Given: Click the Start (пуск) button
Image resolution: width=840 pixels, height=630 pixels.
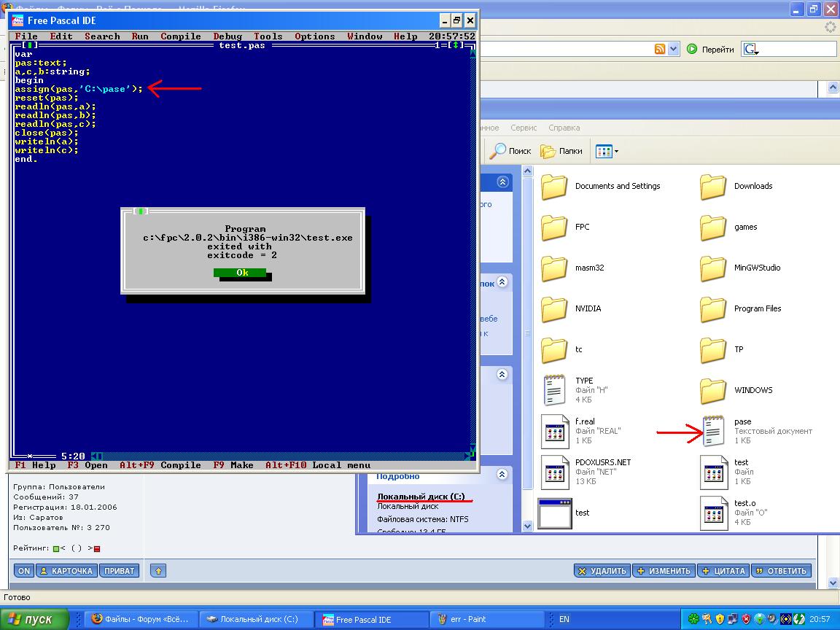Looking at the screenshot, I should tap(34, 619).
